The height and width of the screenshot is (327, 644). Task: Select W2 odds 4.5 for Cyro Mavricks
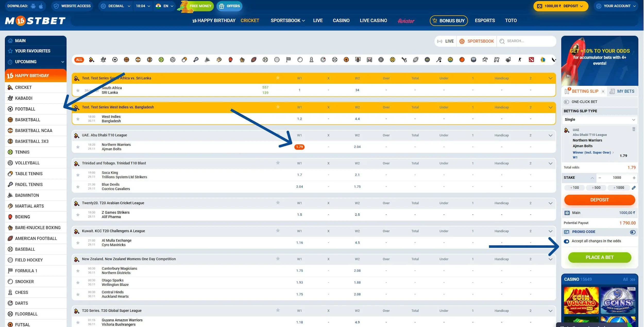pyautogui.click(x=357, y=243)
